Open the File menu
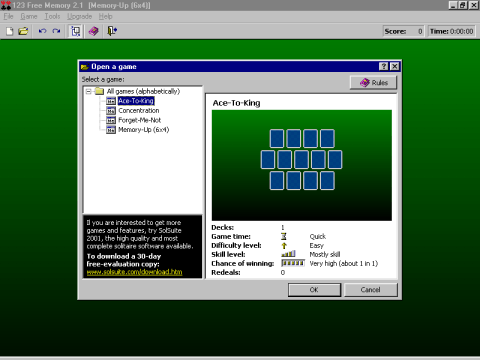Screen dimensions: 480x360 coord(8,16)
